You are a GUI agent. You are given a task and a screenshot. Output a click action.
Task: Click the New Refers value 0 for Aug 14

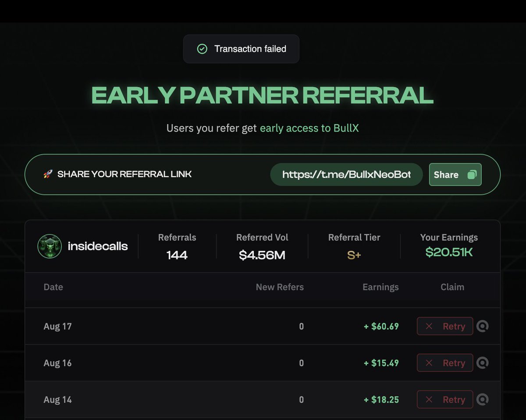[301, 399]
